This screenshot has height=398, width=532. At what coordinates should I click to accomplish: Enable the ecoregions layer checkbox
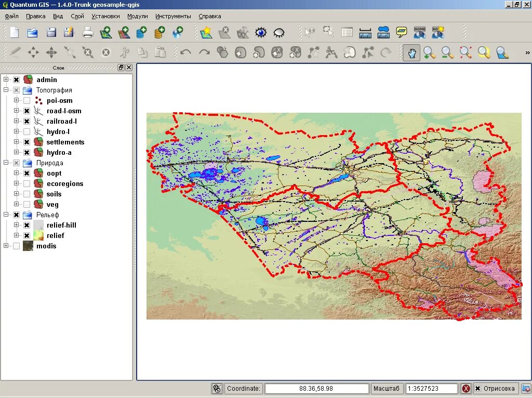pos(27,183)
